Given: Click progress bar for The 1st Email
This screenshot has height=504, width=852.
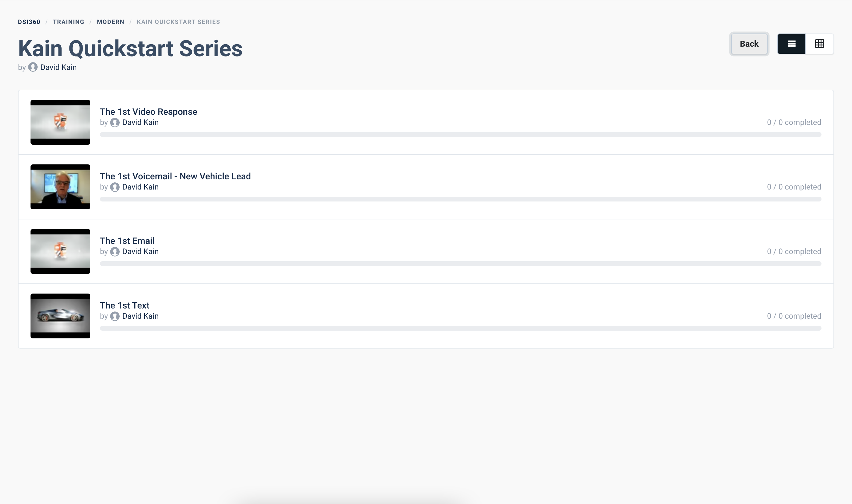Looking at the screenshot, I should 460,264.
